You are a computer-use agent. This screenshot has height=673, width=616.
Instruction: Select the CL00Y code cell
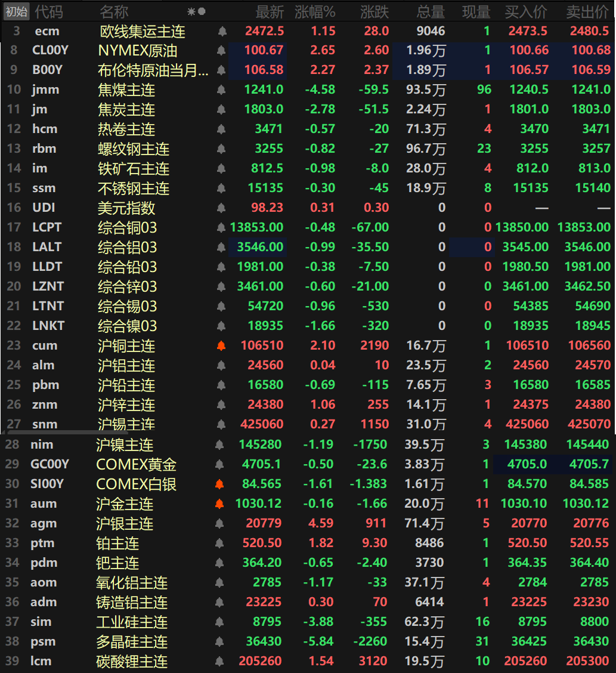pos(50,51)
